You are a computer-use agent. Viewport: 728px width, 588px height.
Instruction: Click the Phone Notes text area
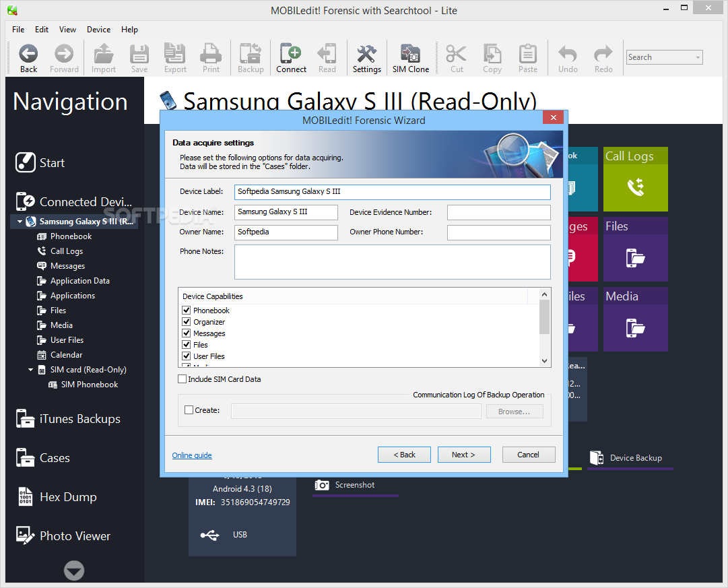[x=393, y=262]
